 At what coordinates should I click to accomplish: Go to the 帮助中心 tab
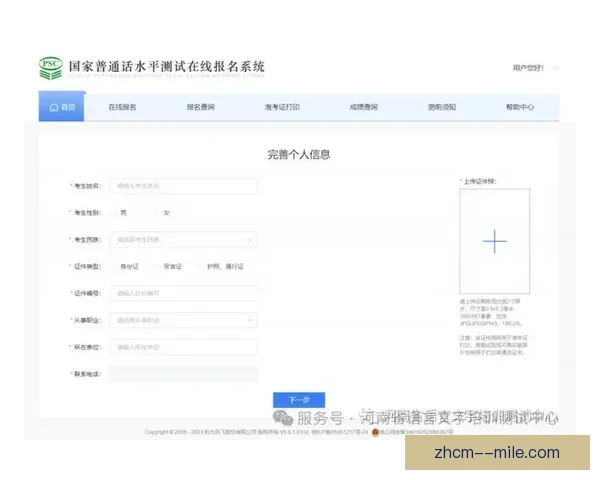(520, 107)
